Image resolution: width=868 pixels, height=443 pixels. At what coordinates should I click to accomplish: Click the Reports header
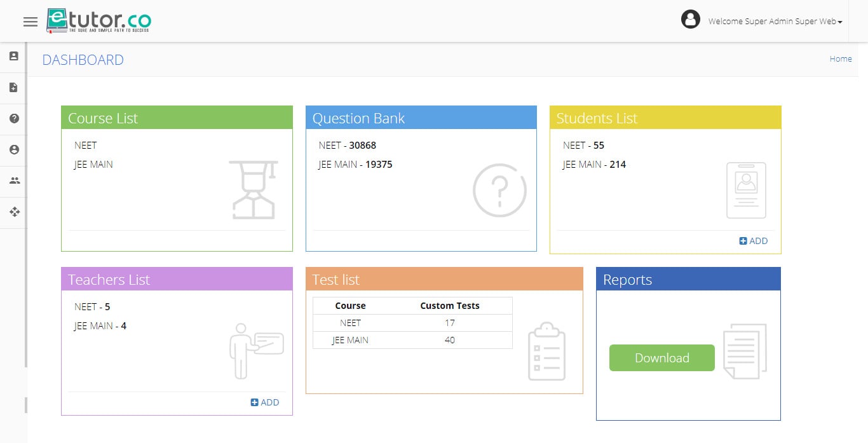pos(688,279)
